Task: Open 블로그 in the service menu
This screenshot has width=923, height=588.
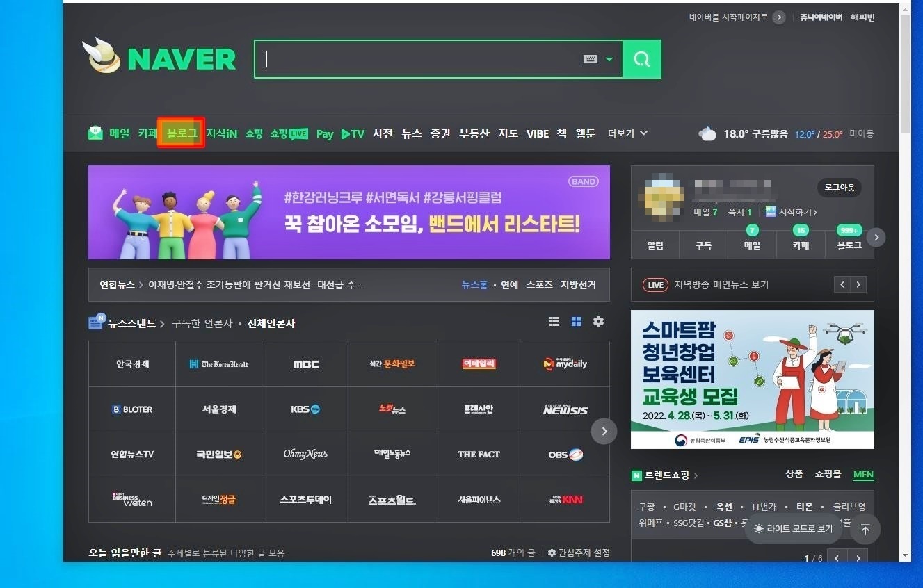Action: click(182, 133)
